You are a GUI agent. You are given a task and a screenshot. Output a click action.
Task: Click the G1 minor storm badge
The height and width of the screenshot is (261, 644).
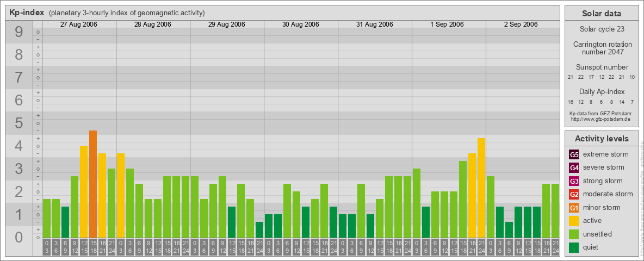574,208
